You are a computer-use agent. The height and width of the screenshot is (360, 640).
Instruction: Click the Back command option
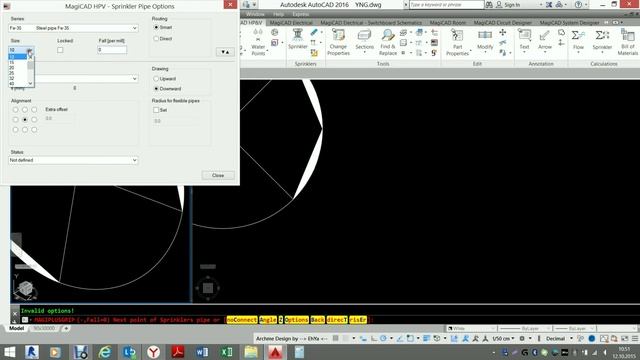point(317,320)
